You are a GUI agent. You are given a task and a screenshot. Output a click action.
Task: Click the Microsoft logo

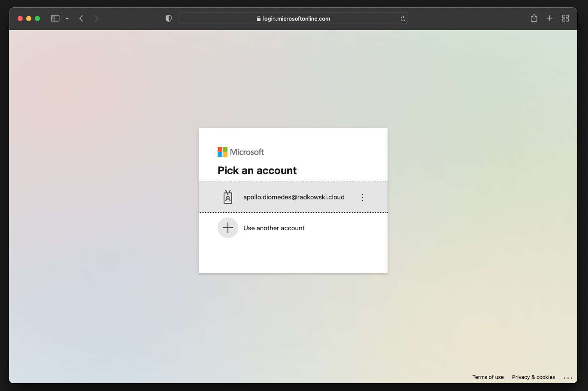pyautogui.click(x=241, y=152)
